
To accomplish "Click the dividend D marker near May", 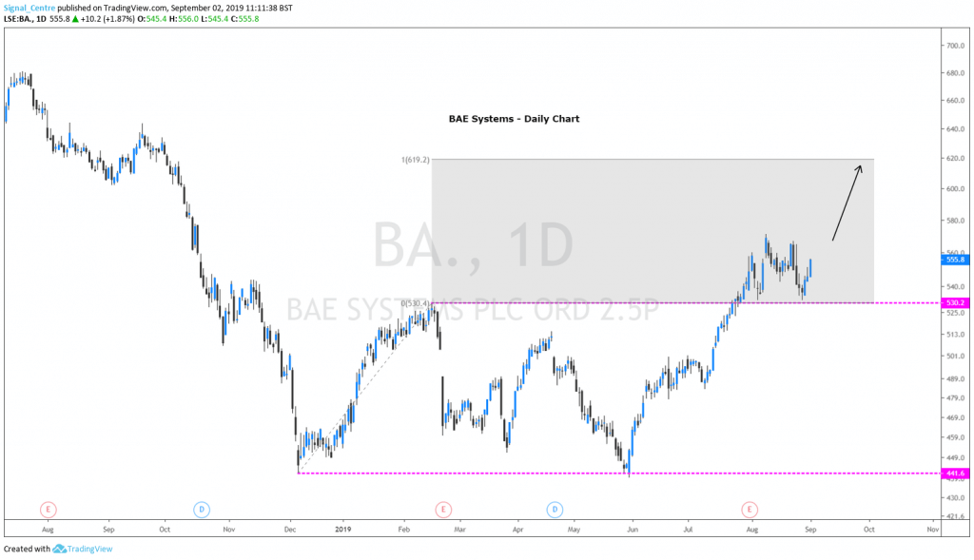I will point(555,510).
